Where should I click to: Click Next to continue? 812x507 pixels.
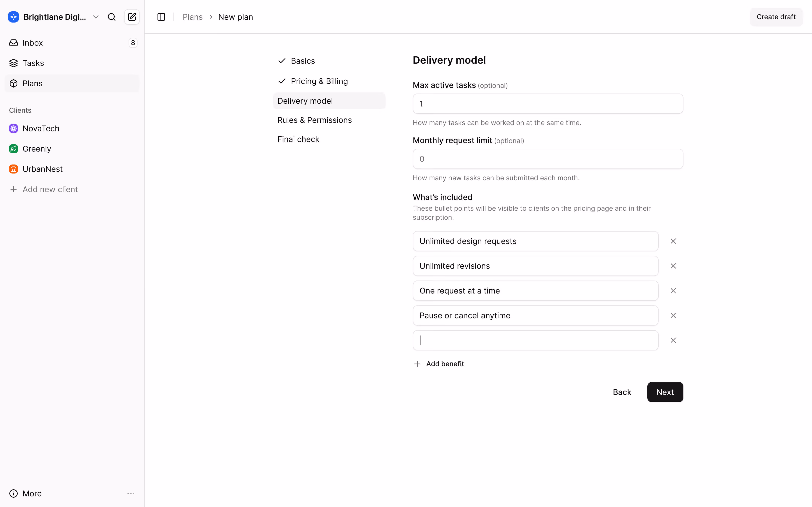(665, 392)
